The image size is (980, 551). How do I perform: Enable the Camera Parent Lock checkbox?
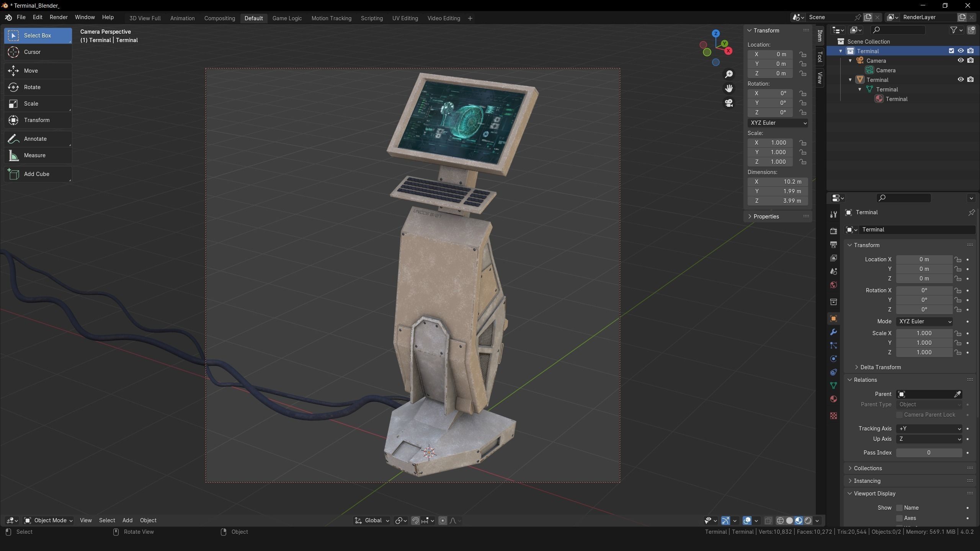coord(899,415)
